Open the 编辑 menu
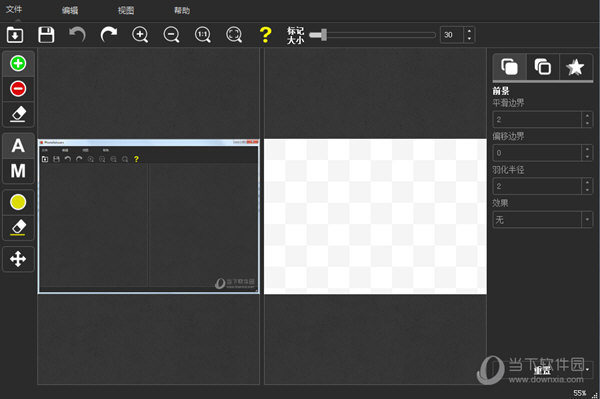The height and width of the screenshot is (399, 600). point(70,10)
